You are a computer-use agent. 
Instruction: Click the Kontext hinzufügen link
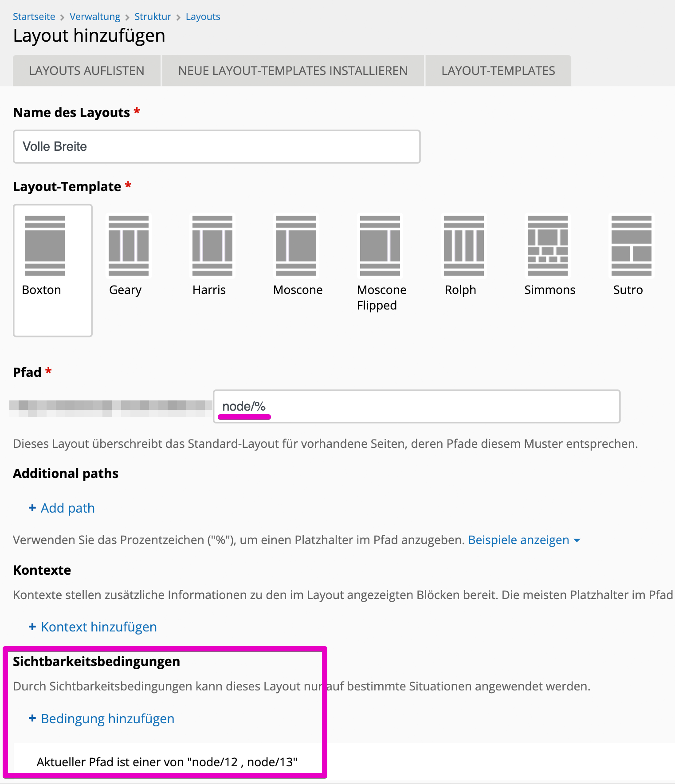pyautogui.click(x=99, y=627)
